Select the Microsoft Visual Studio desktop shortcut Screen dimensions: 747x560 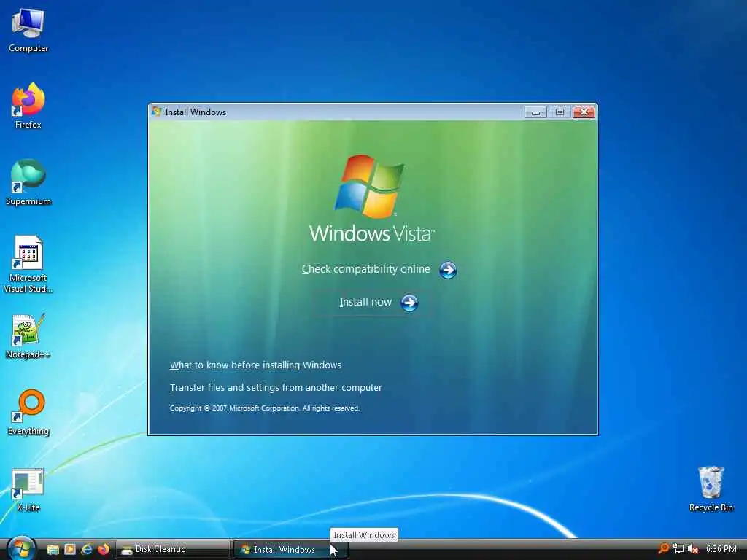(x=28, y=264)
